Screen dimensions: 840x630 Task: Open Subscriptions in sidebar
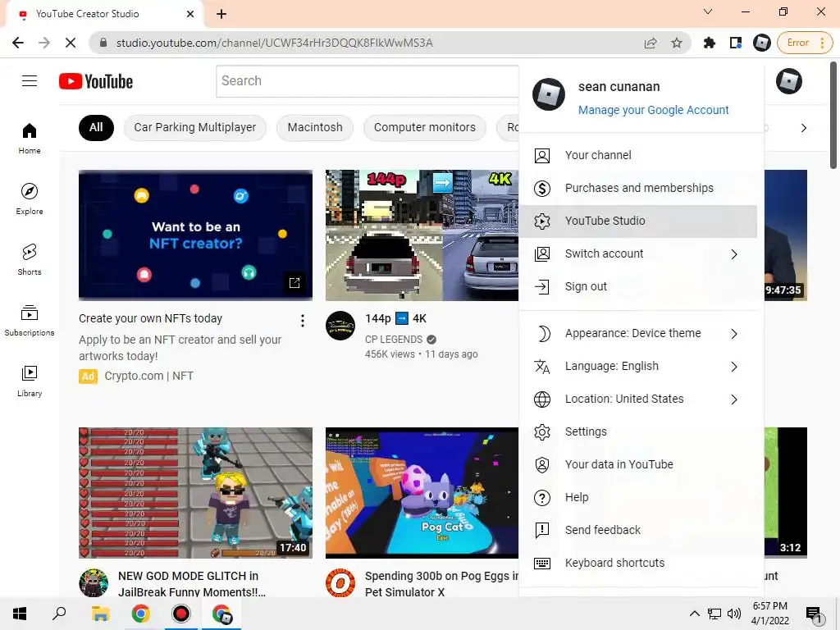pos(30,321)
